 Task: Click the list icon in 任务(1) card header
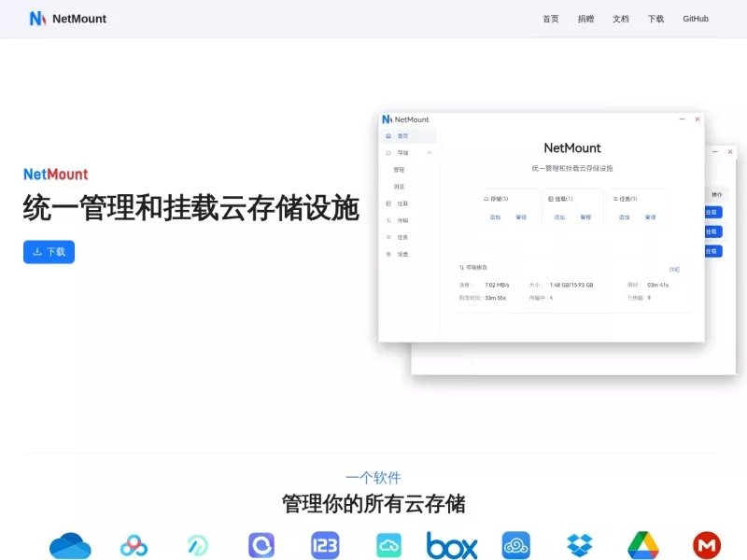coord(615,199)
